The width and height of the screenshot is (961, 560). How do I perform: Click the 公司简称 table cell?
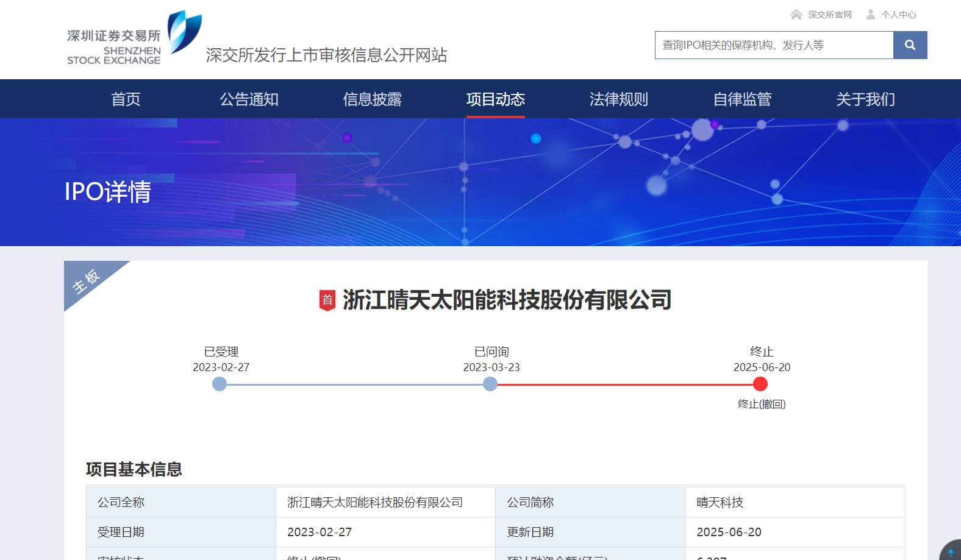point(590,502)
